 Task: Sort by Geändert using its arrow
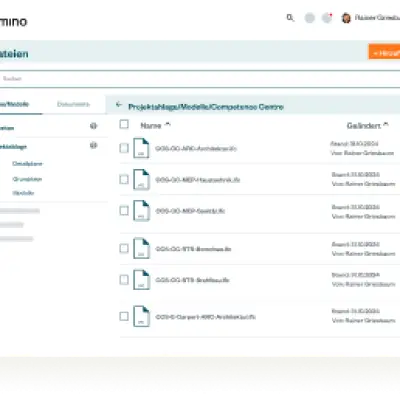(x=386, y=125)
